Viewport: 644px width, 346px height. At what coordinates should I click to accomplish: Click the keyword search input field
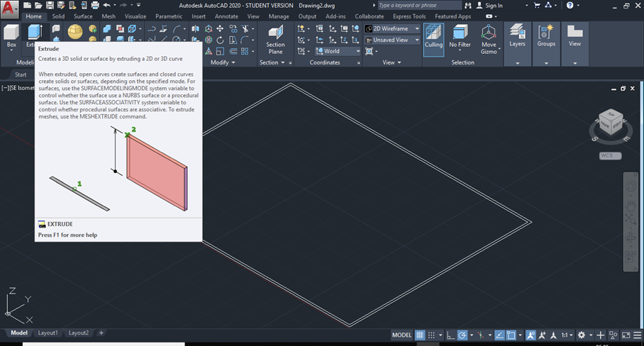[419, 6]
